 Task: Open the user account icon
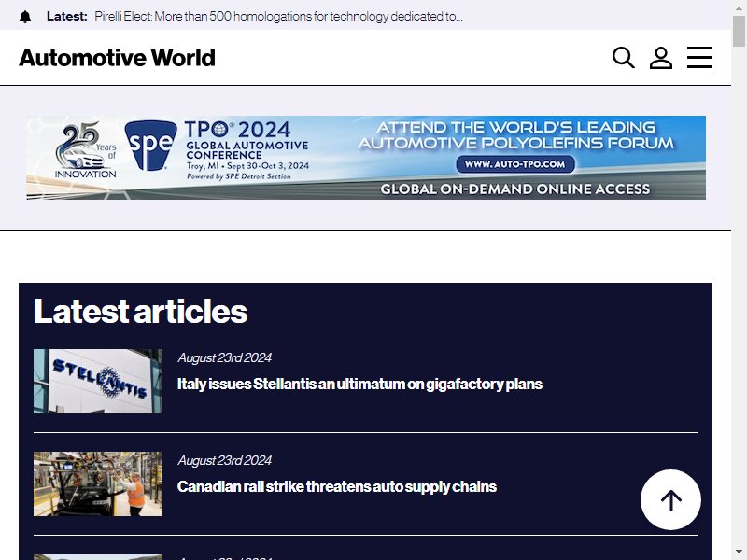pyautogui.click(x=661, y=58)
